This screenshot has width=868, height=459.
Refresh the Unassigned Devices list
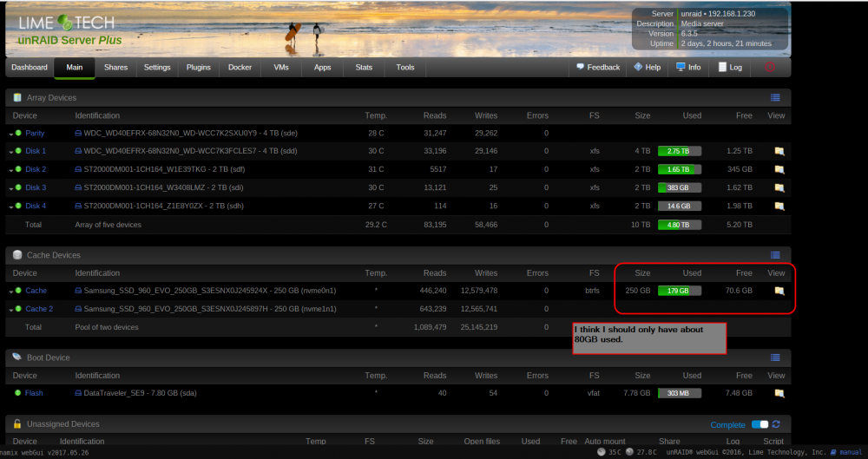point(776,424)
